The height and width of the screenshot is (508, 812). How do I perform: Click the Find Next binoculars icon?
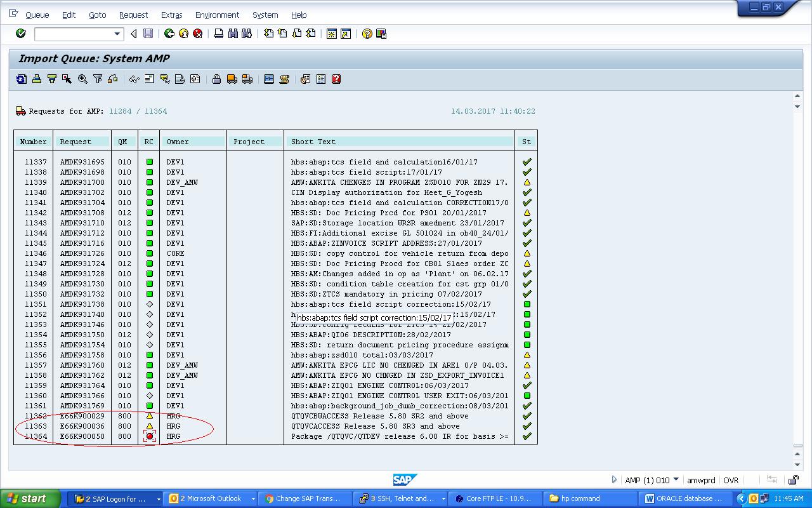pyautogui.click(x=247, y=34)
